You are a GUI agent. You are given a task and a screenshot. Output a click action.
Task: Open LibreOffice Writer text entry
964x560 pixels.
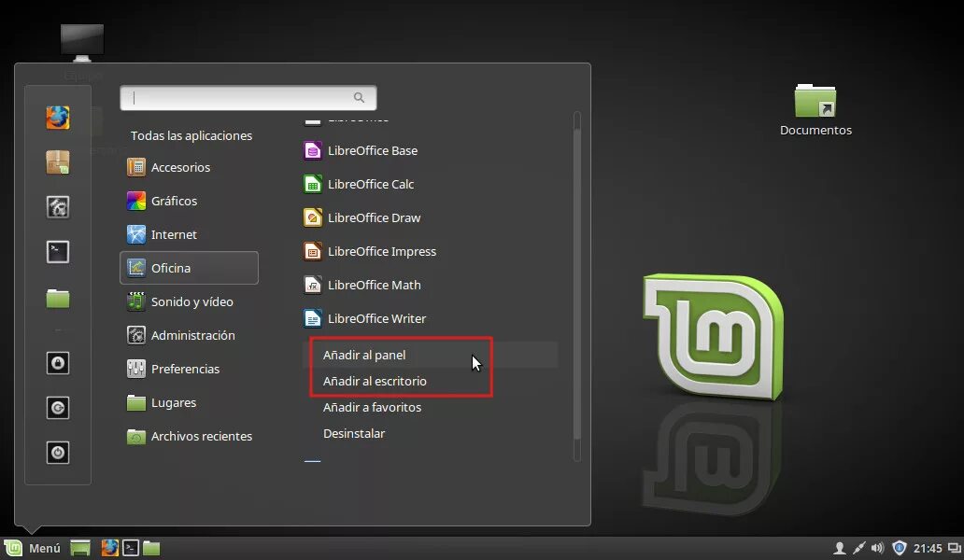click(x=376, y=318)
